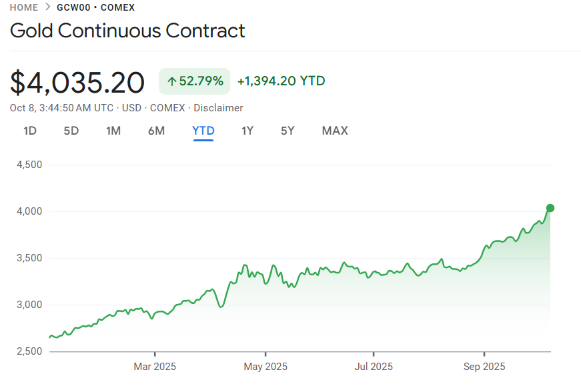
Task: Click the Gold Continuous Contract title
Action: (x=127, y=31)
